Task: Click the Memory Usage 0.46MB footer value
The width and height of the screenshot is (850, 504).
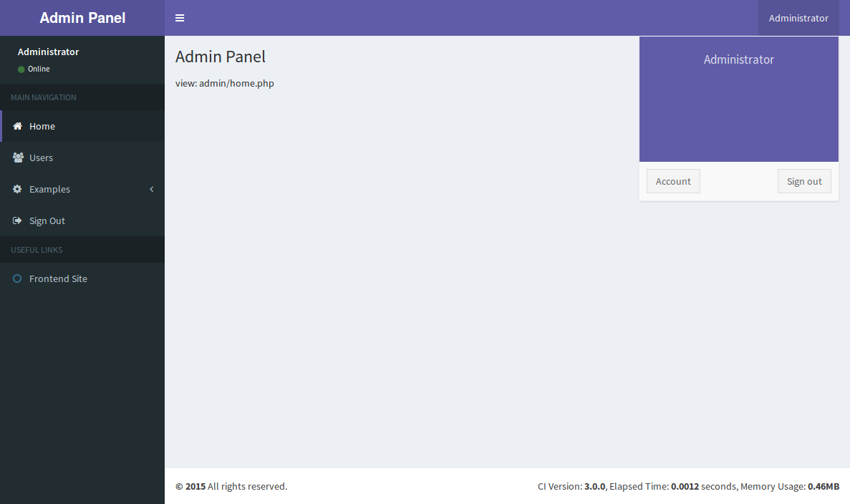Action: coord(824,486)
